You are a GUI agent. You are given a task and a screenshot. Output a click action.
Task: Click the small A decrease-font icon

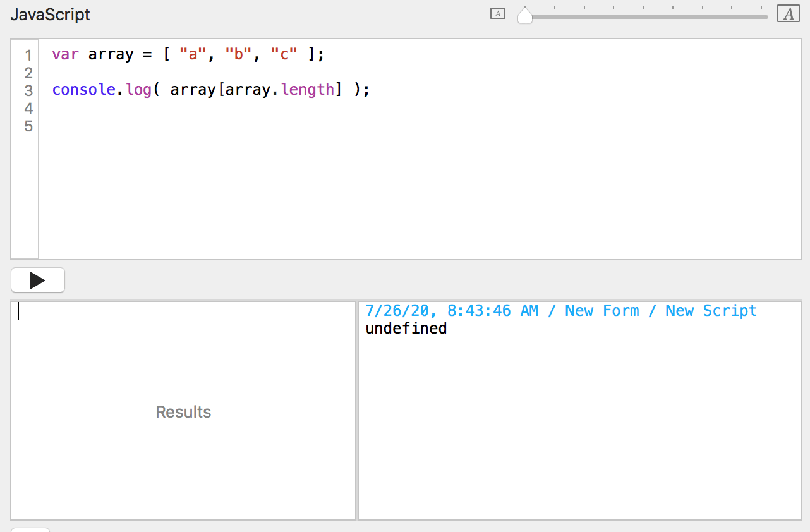pos(497,13)
